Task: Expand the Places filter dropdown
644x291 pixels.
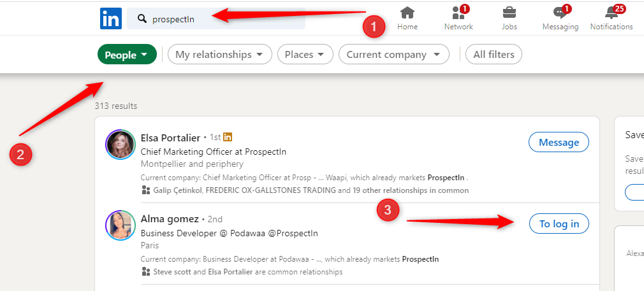Action: coord(305,54)
